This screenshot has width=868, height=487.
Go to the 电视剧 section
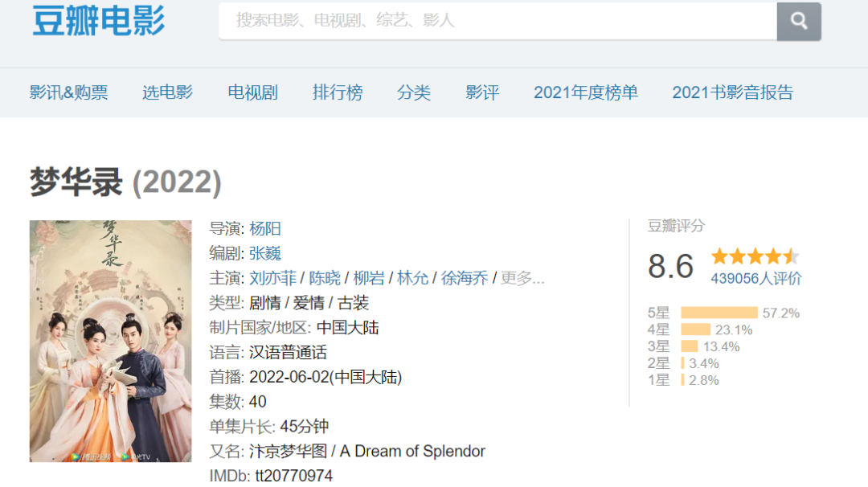pyautogui.click(x=253, y=92)
